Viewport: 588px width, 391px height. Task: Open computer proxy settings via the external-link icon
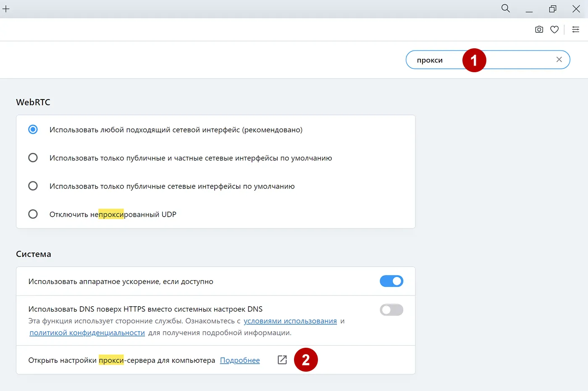[x=282, y=360]
